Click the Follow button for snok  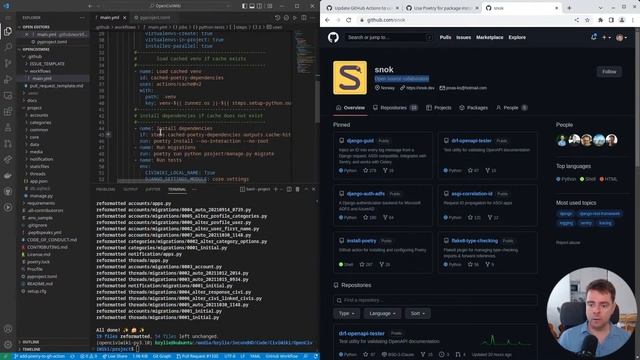(609, 72)
